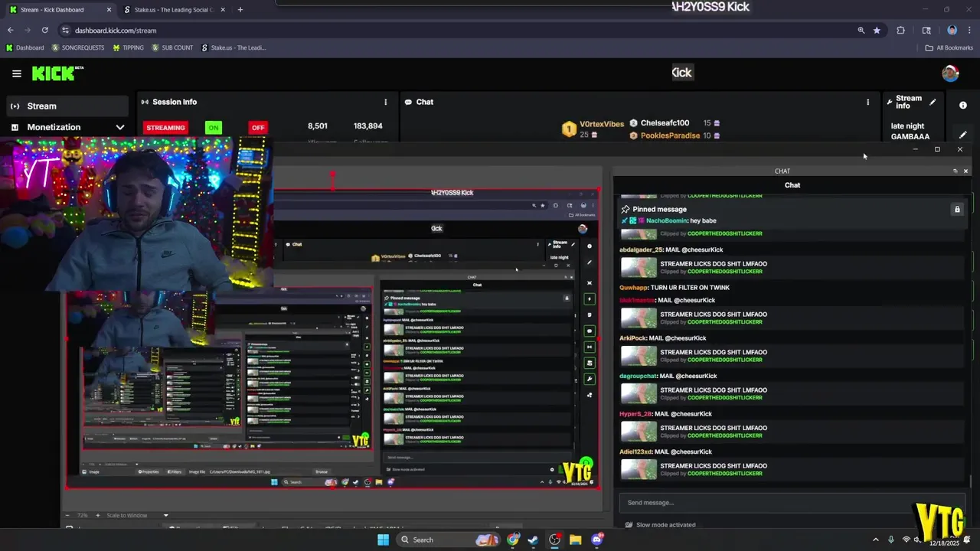The height and width of the screenshot is (551, 980).
Task: Click NachoBoomin username in pinned message
Action: (x=666, y=220)
